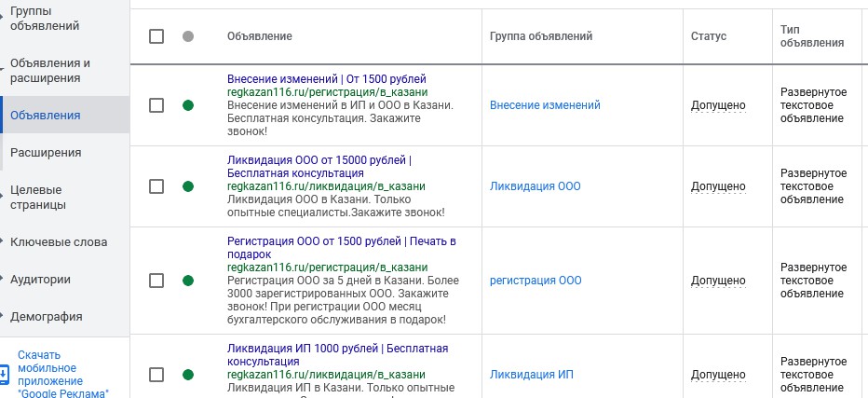Image resolution: width=868 pixels, height=398 pixels.
Task: Click green status dot for Регистрация ООО ad
Action: 188,281
